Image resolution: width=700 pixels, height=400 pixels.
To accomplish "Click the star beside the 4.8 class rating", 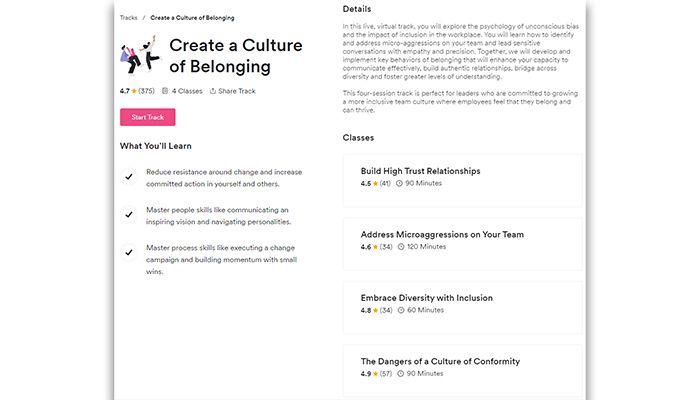I will 375,310.
